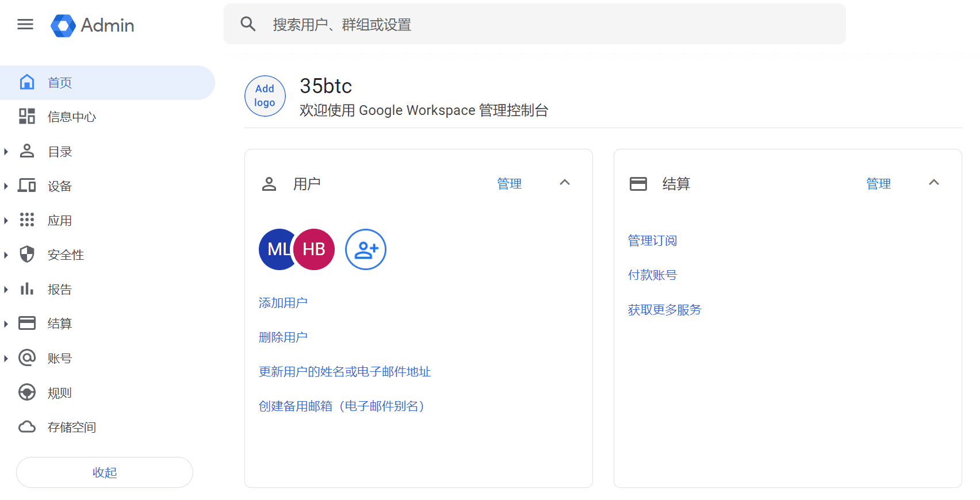Open the HB user avatar
This screenshot has height=500, width=980.
click(314, 249)
